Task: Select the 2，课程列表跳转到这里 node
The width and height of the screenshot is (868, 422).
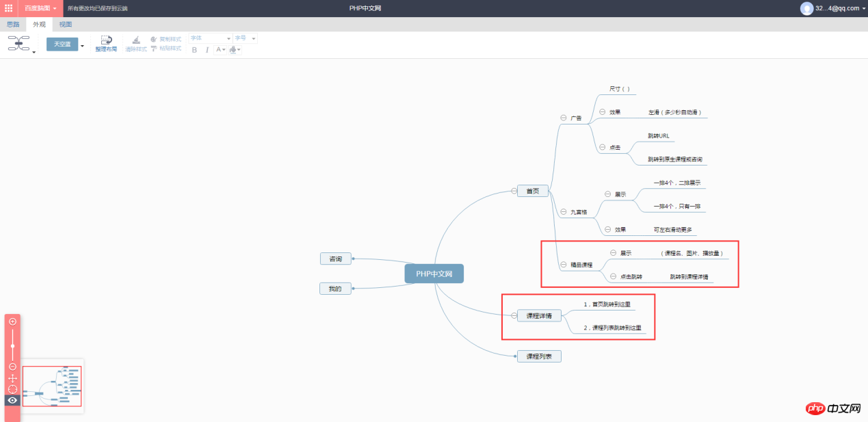Action: pyautogui.click(x=612, y=328)
